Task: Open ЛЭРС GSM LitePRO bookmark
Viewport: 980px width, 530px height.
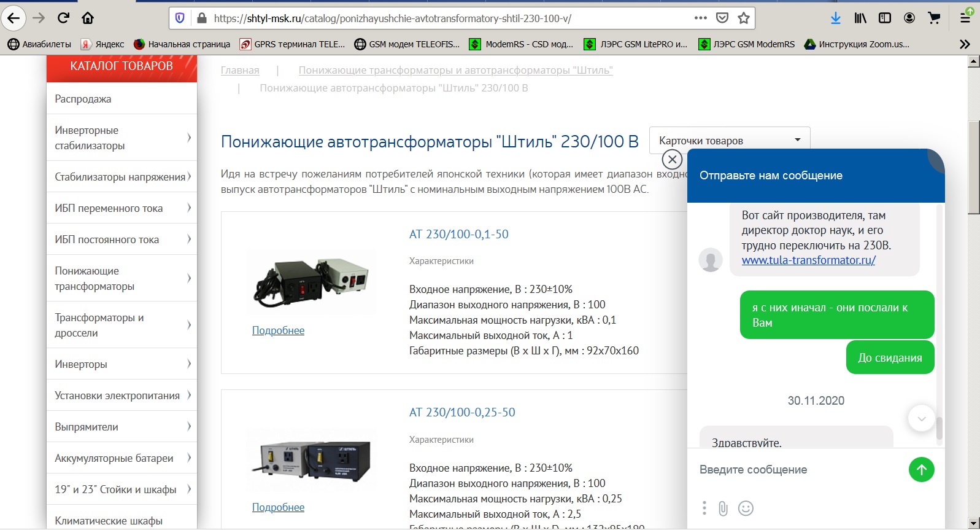Action: point(636,44)
